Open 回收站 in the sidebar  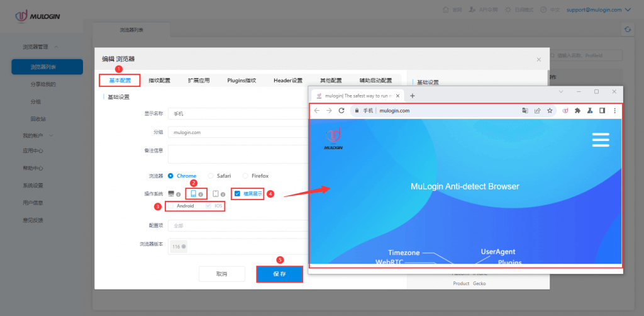[38, 119]
